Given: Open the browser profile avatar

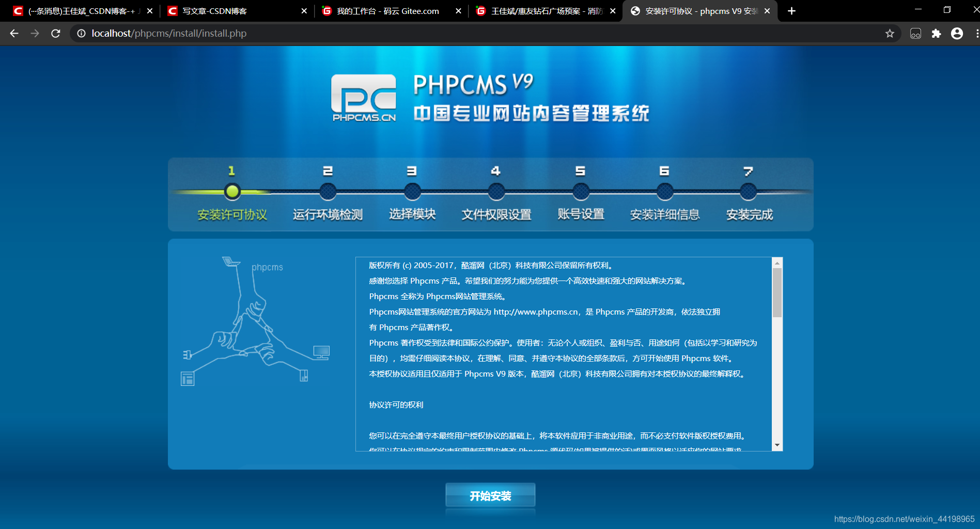Looking at the screenshot, I should (x=957, y=34).
